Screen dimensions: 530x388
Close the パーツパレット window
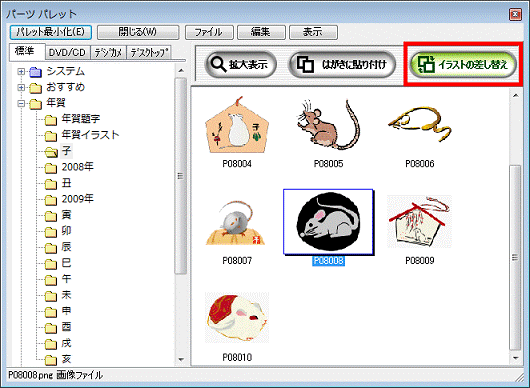(x=515, y=14)
